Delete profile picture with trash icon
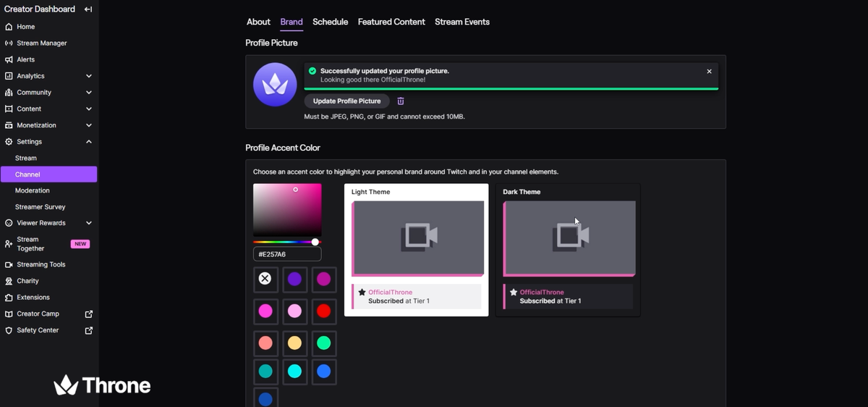Viewport: 868px width, 407px height. (x=401, y=101)
